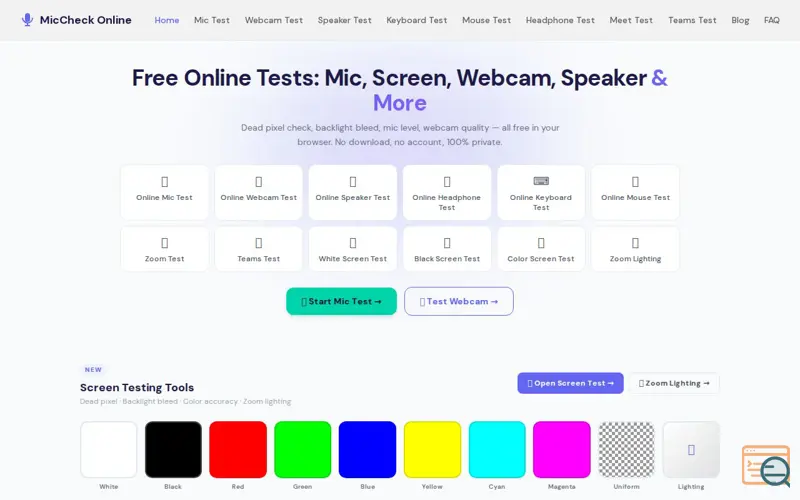Image resolution: width=800 pixels, height=500 pixels.
Task: Select the Cyan screen color swatch
Action: click(x=497, y=449)
